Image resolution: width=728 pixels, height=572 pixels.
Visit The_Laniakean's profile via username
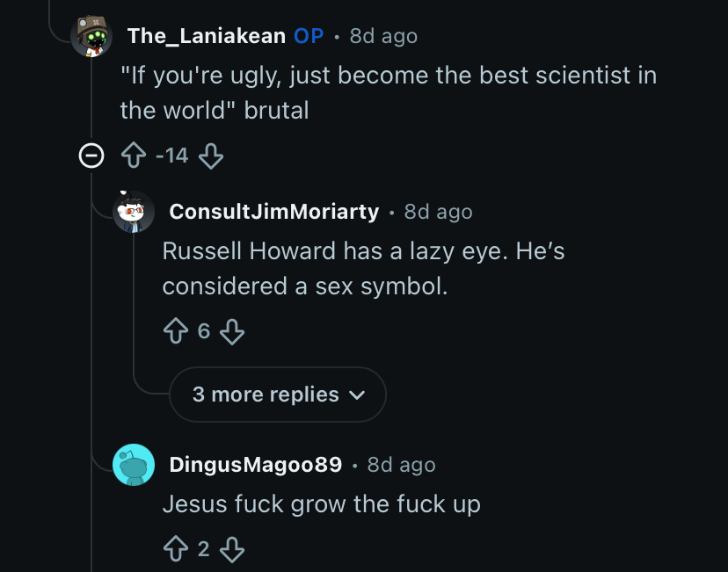tap(207, 36)
